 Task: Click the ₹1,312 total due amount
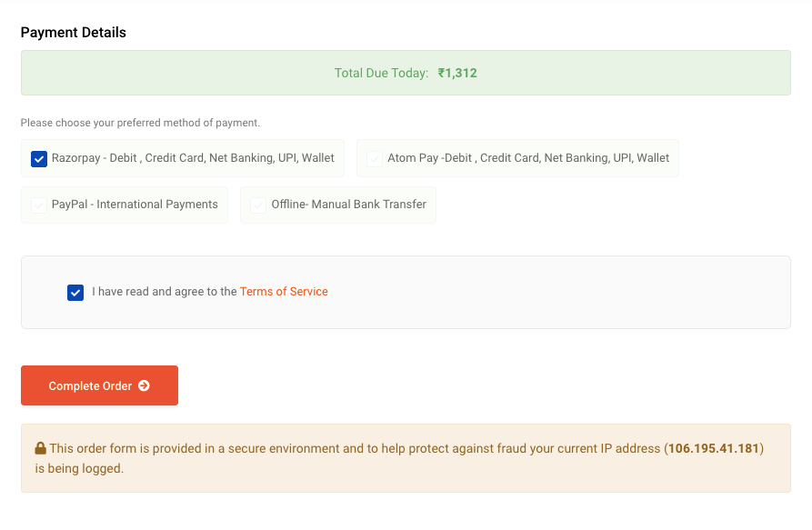[x=457, y=74]
